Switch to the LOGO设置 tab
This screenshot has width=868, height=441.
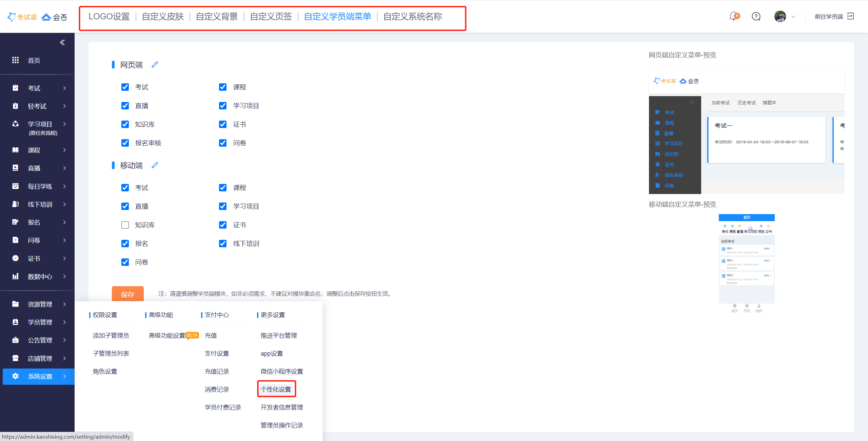[x=109, y=17]
